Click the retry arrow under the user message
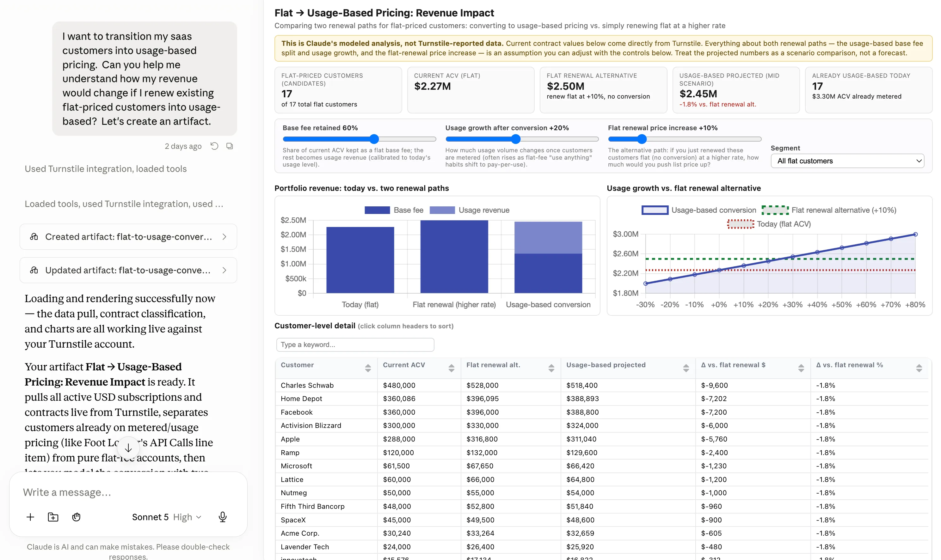Screen dimensions: 941x560 pos(214,146)
